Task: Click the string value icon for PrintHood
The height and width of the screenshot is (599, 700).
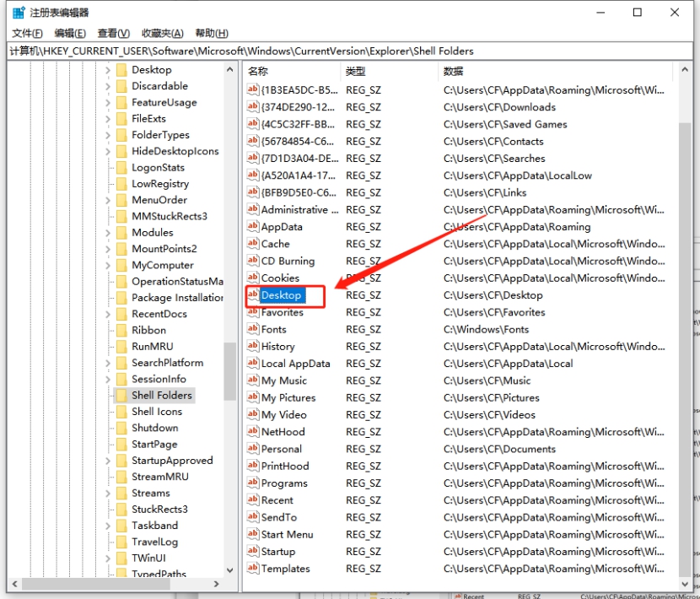Action: 253,466
